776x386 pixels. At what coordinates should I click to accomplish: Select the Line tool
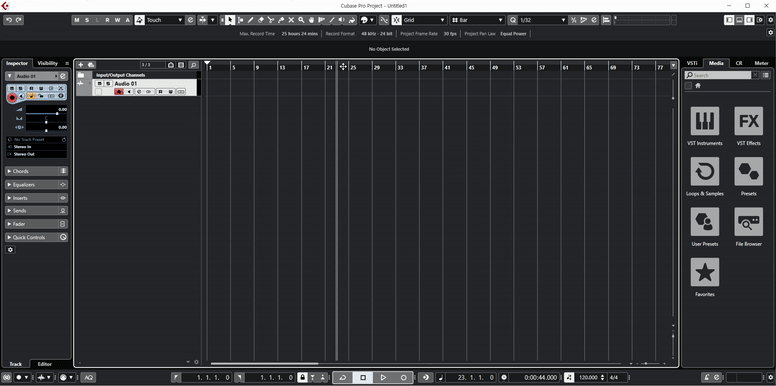332,20
